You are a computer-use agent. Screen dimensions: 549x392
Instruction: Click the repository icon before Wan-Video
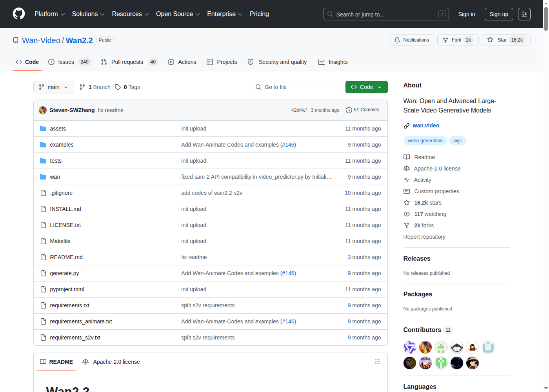[16, 40]
